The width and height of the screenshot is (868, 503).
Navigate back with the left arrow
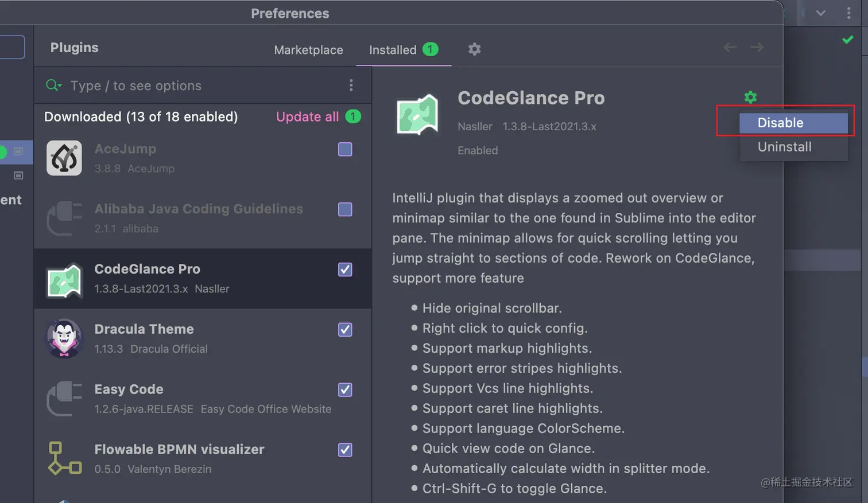(x=730, y=47)
